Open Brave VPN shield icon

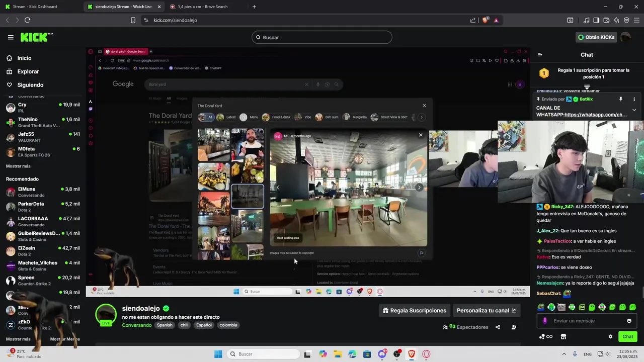(626, 20)
